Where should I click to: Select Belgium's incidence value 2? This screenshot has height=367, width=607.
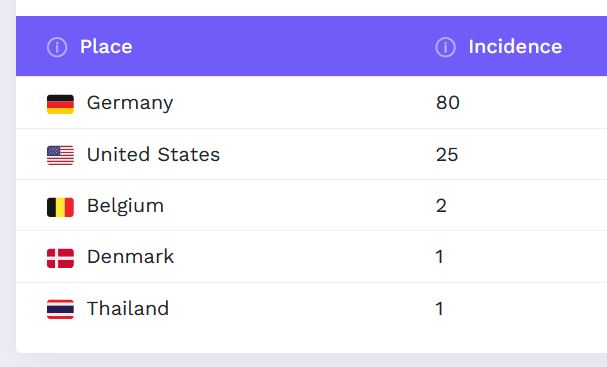441,206
